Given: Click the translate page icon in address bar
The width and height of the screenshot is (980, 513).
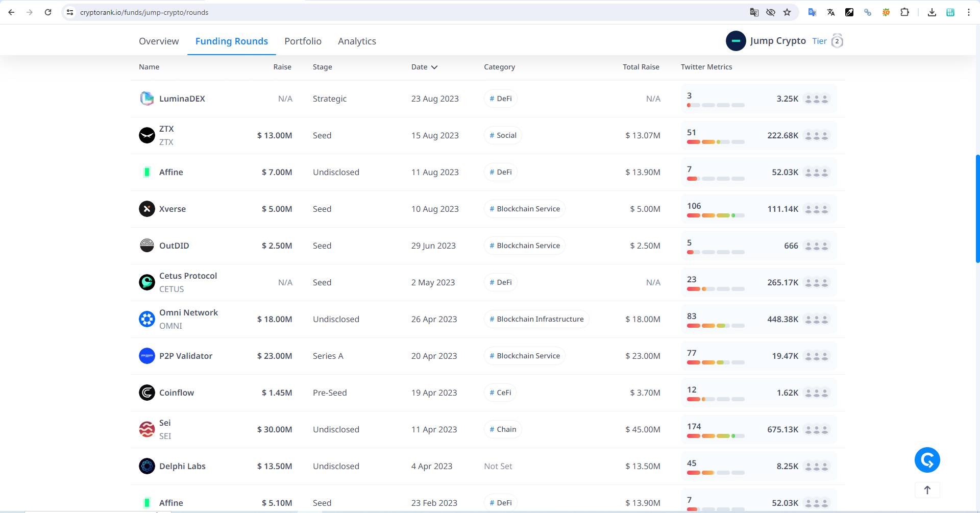Looking at the screenshot, I should point(754,12).
